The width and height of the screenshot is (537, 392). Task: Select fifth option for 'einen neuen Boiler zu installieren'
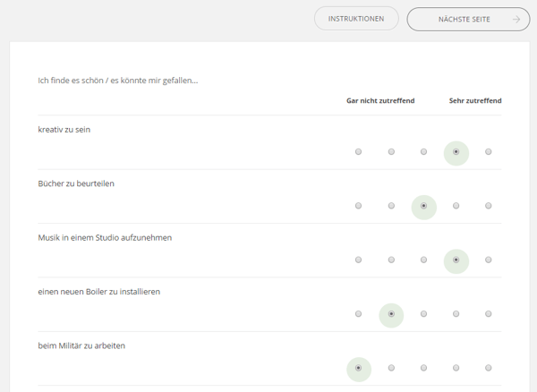[489, 314]
